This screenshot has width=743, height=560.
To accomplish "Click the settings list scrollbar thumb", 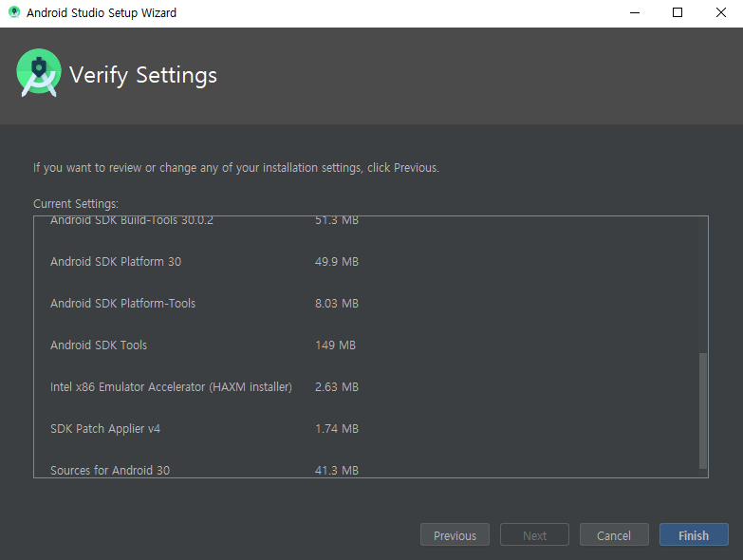I will 703,410.
